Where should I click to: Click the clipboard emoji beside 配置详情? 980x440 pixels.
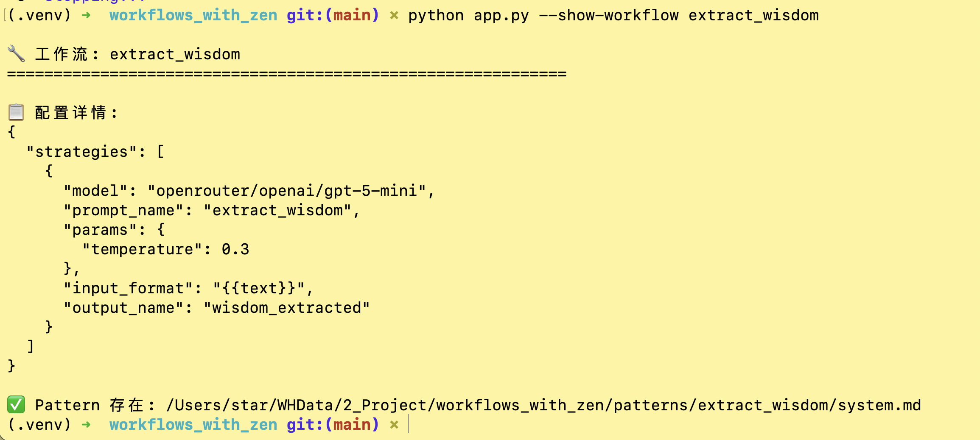16,113
